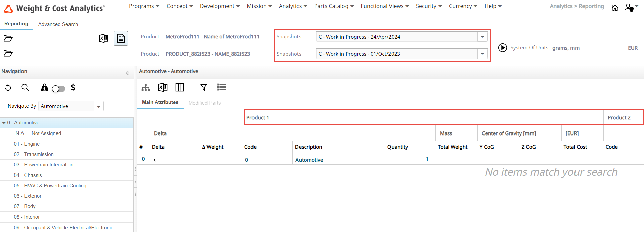Open the Automotive description link in table

pyautogui.click(x=309, y=160)
